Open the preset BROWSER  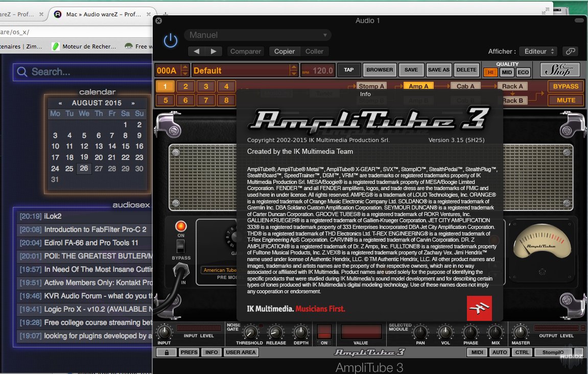tap(380, 70)
